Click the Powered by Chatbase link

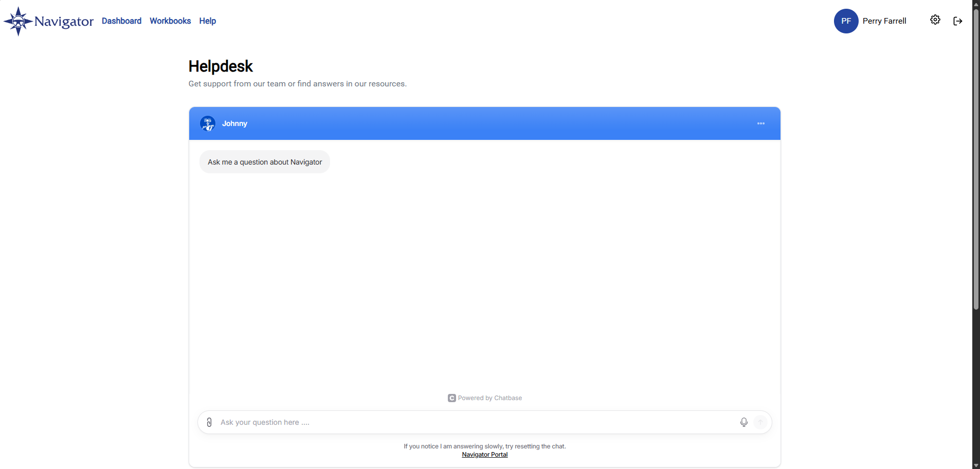(x=485, y=398)
